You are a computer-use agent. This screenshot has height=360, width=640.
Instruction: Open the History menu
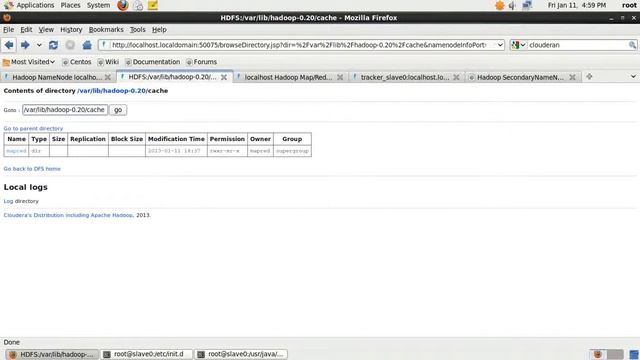[71, 29]
